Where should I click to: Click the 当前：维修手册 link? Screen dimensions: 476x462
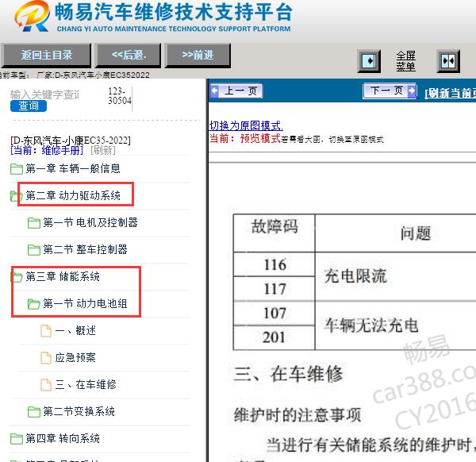(x=47, y=150)
